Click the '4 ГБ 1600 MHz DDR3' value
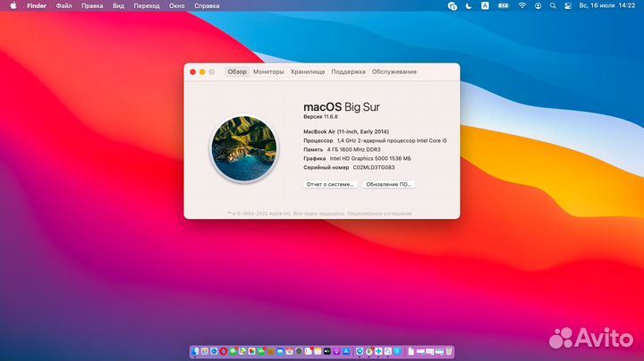This screenshot has height=361, width=644. coord(353,150)
